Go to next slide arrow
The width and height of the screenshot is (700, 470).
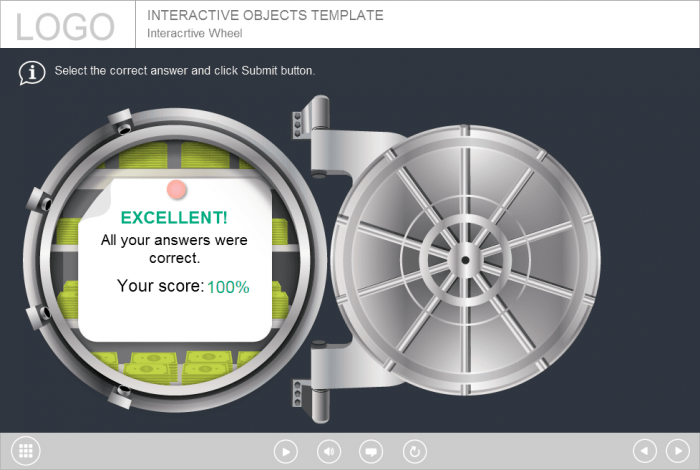coord(677,451)
